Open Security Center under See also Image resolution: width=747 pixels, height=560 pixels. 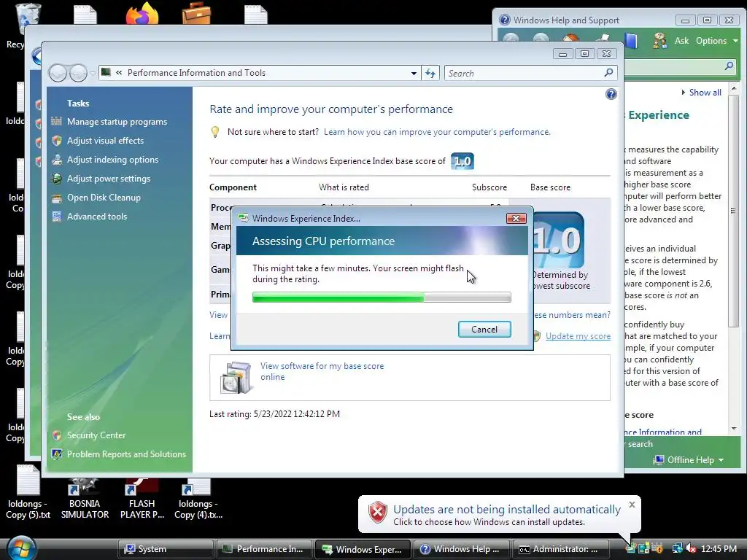(x=96, y=435)
